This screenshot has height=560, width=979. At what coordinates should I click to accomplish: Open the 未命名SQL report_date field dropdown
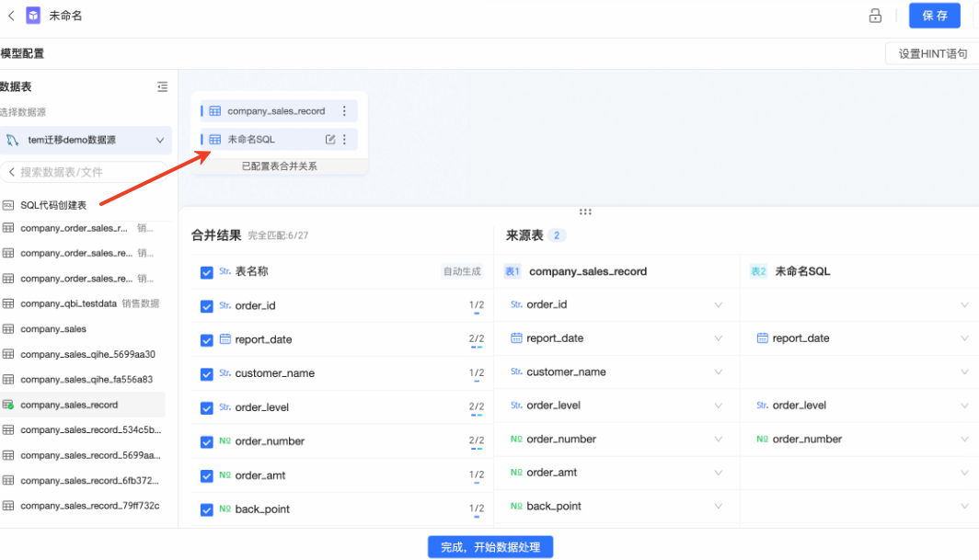click(963, 338)
